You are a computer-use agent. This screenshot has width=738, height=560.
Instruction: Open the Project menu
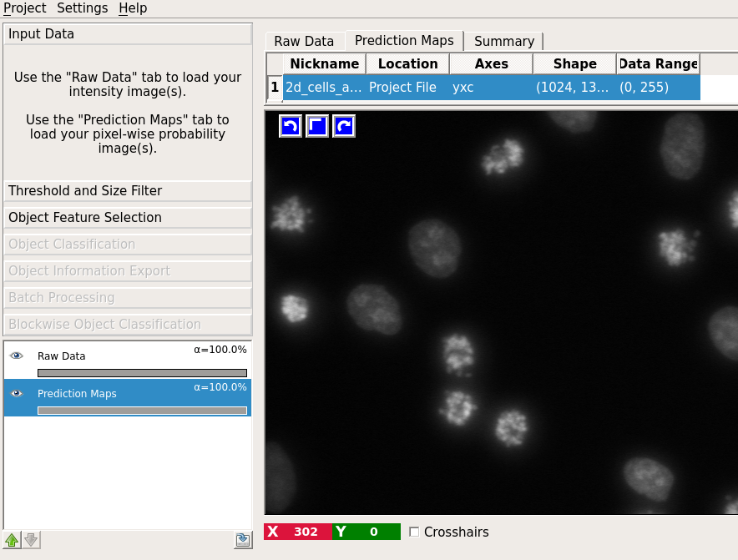tap(24, 8)
